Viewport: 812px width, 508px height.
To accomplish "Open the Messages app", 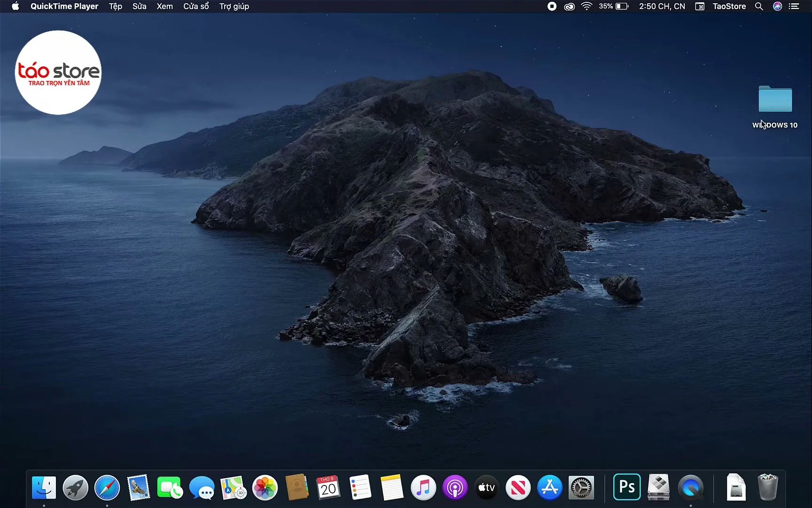I will pyautogui.click(x=202, y=488).
